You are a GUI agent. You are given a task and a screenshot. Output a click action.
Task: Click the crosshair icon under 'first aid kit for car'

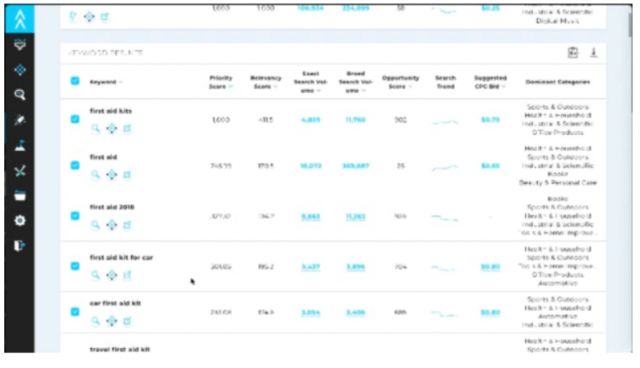tap(111, 275)
